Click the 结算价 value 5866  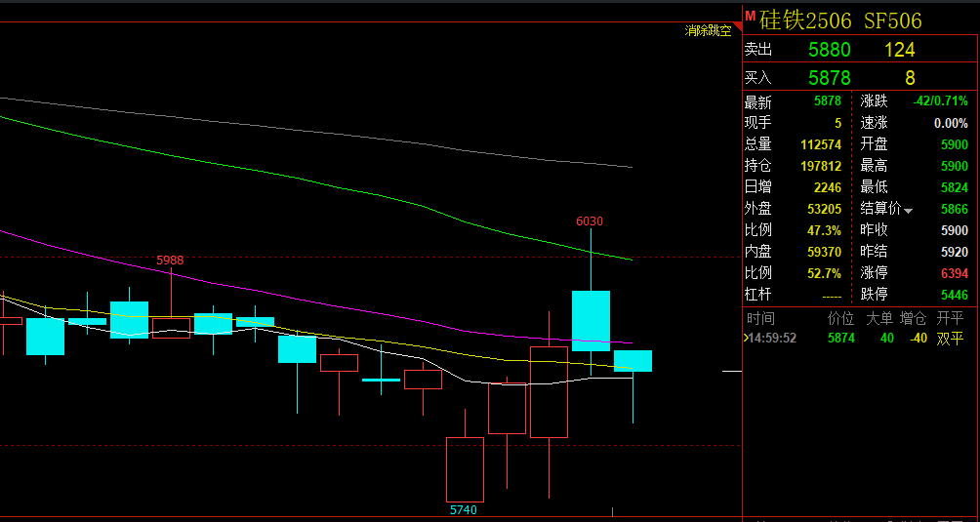tap(955, 209)
